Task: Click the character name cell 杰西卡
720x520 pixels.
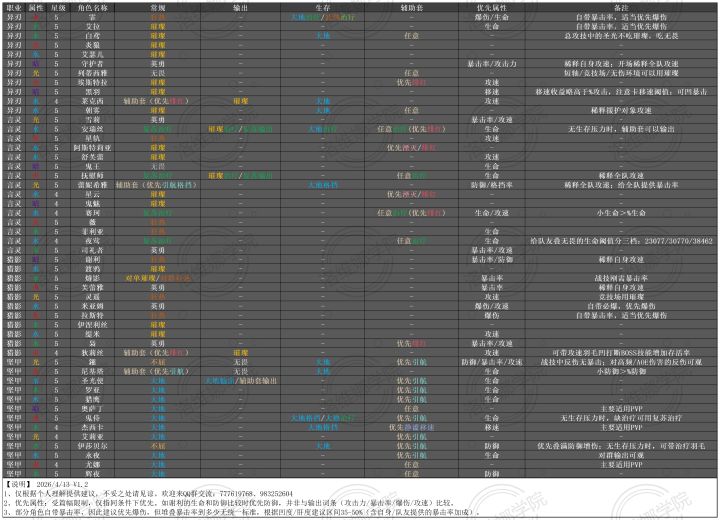Action: [92, 427]
